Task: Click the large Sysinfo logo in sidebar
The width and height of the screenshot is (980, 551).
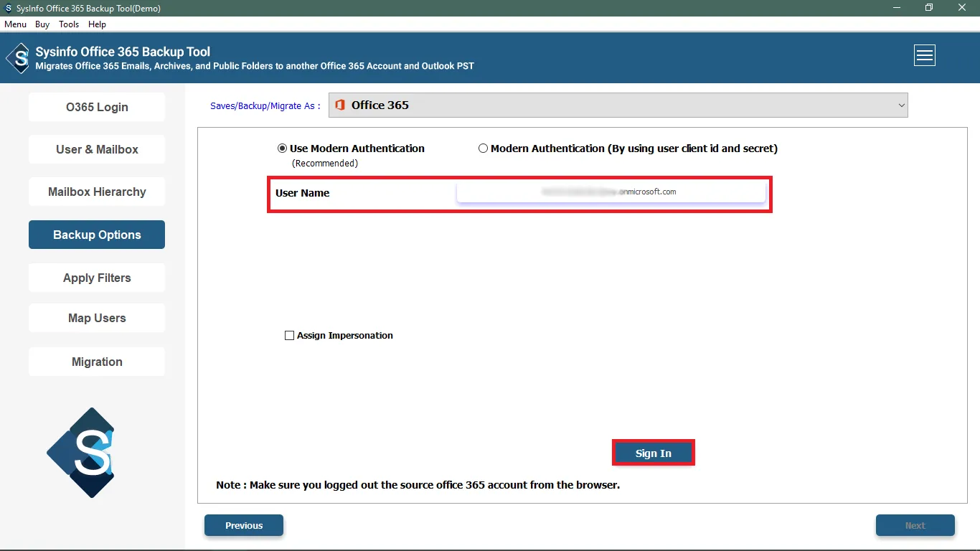Action: (81, 452)
